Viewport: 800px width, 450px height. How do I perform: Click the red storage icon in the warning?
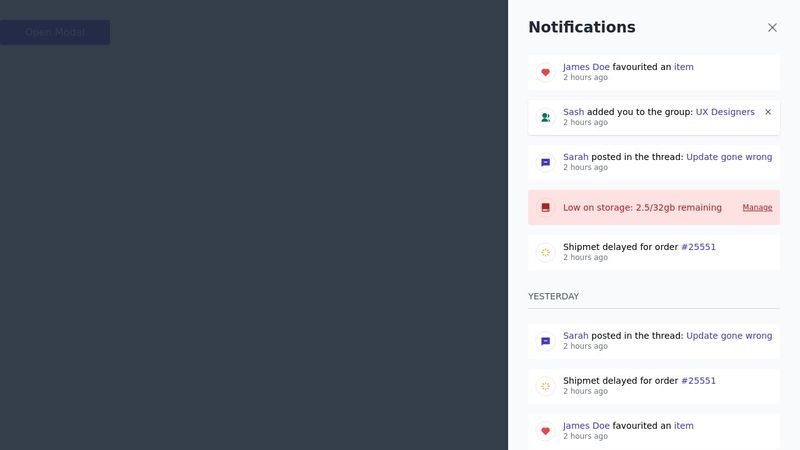545,208
